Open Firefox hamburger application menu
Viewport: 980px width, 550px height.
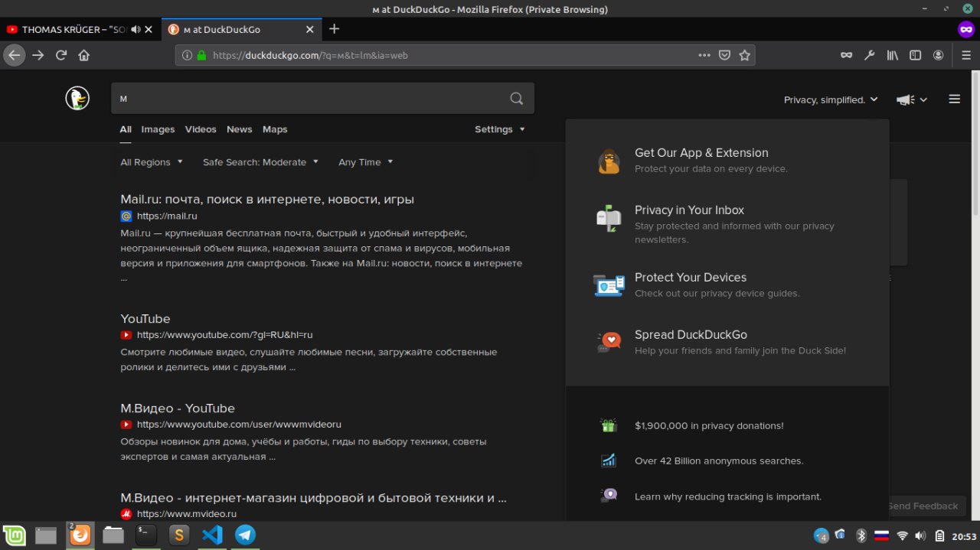(966, 55)
